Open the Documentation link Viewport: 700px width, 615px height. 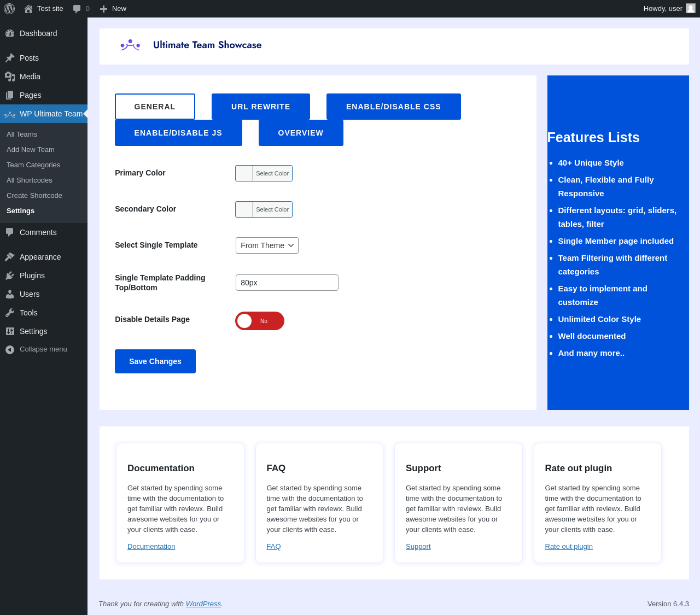tap(151, 547)
